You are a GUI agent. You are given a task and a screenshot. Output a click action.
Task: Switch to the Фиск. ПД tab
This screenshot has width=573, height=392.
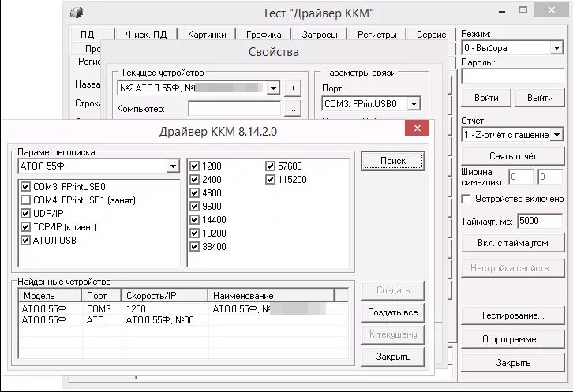[x=146, y=35]
